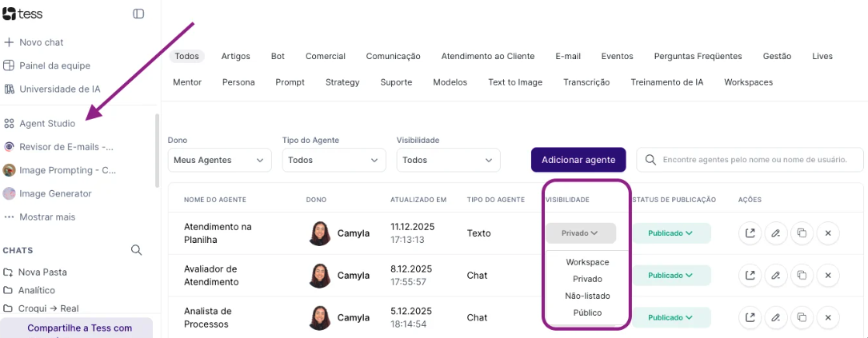Viewport: 868px width, 338px height.
Task: Search chats with magnifier icon
Action: (136, 250)
